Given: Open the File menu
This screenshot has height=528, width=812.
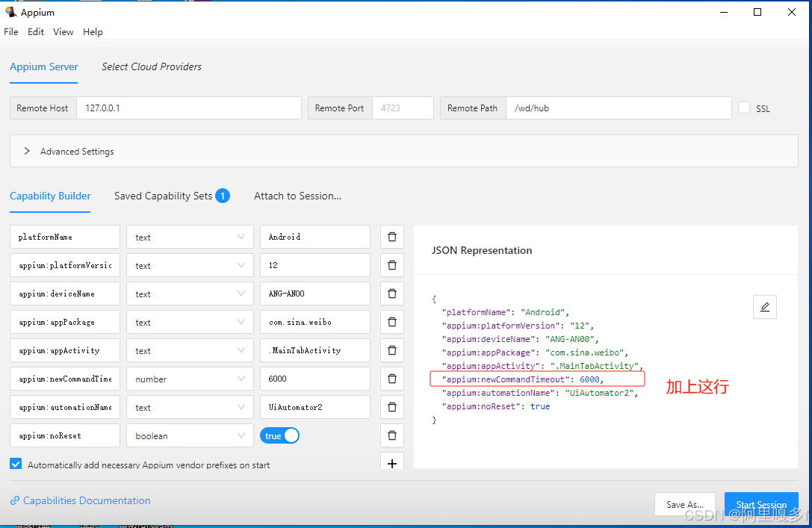Looking at the screenshot, I should (x=11, y=31).
